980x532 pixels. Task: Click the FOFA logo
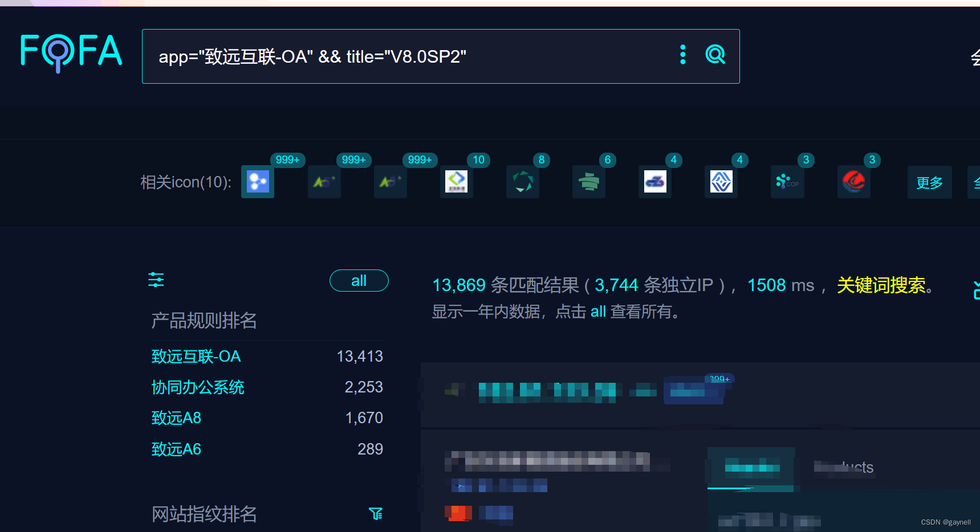(x=71, y=53)
